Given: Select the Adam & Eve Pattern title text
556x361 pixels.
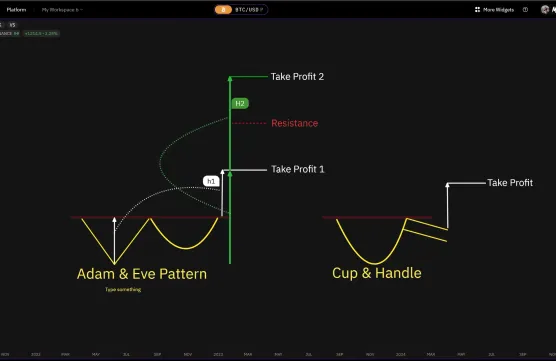Looking at the screenshot, I should (x=142, y=274).
